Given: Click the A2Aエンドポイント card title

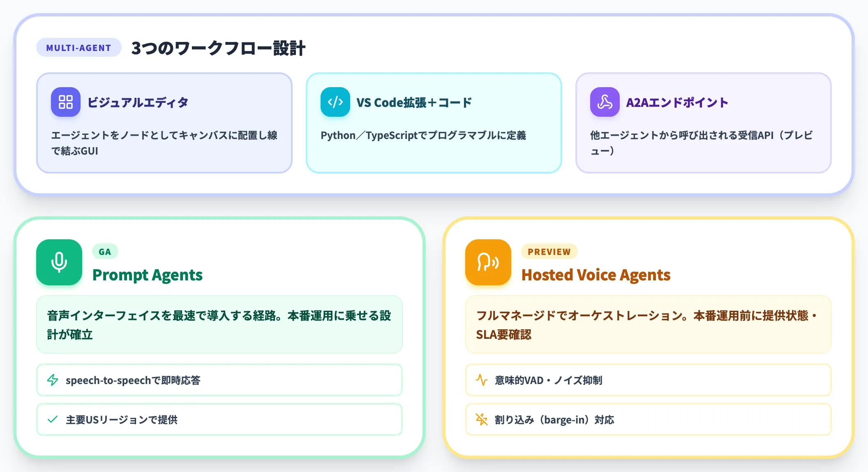Looking at the screenshot, I should (677, 102).
